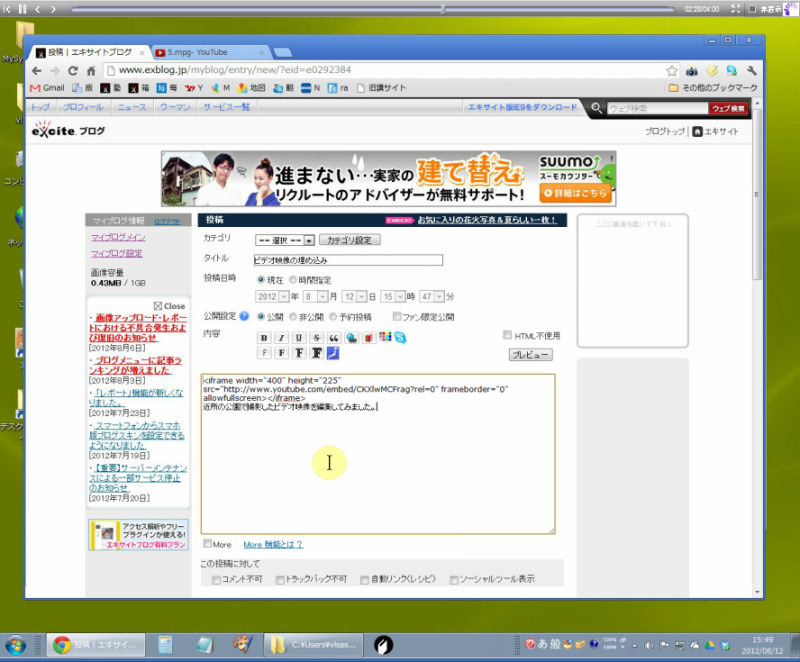Select the second font size F icon

coord(281,353)
